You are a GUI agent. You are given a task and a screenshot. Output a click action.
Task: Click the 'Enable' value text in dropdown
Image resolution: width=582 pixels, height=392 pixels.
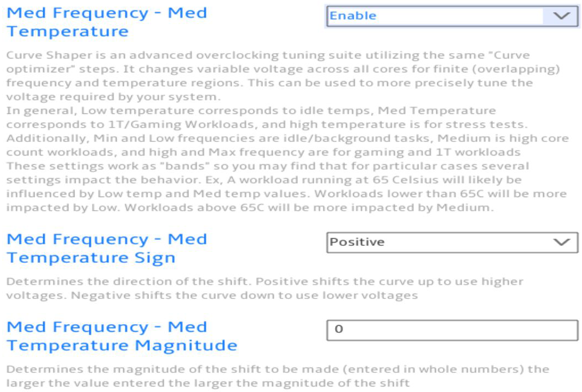353,15
